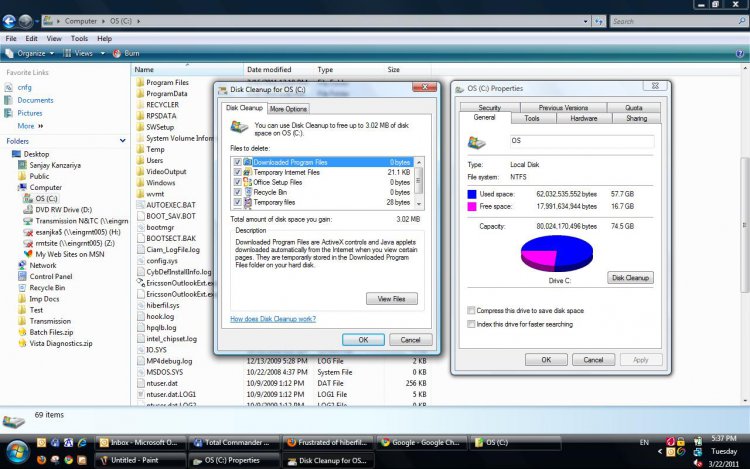
Task: Open How does Disk Cleanup work link
Action: point(273,319)
